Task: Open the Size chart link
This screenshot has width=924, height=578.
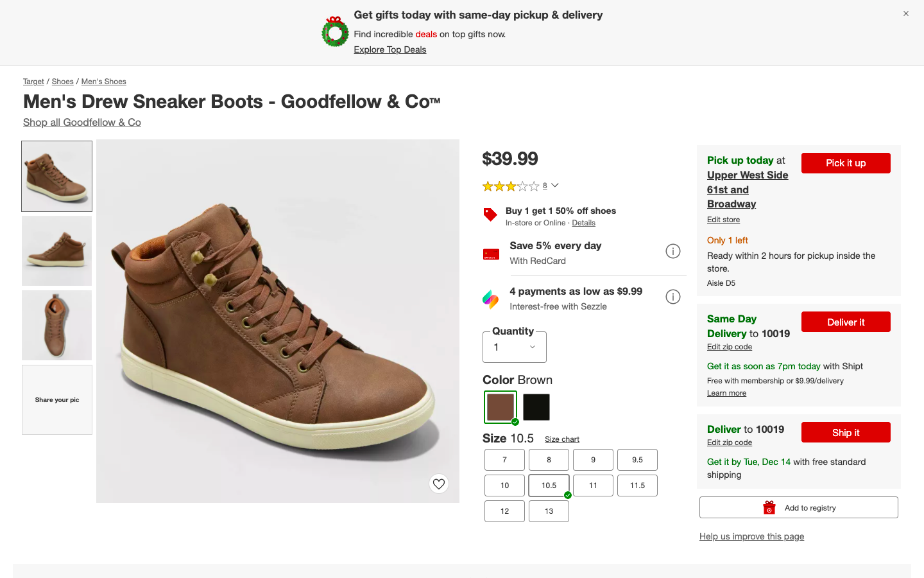Action: (561, 439)
